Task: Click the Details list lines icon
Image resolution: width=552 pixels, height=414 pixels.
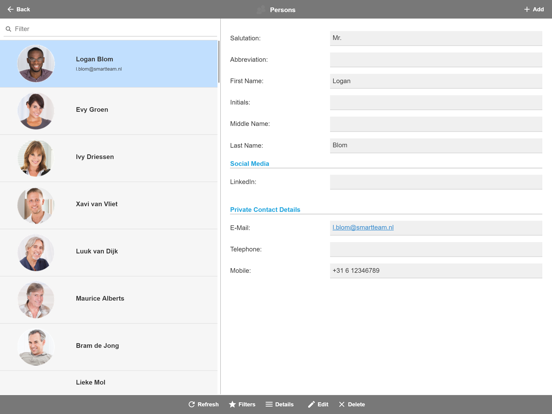Action: point(269,404)
